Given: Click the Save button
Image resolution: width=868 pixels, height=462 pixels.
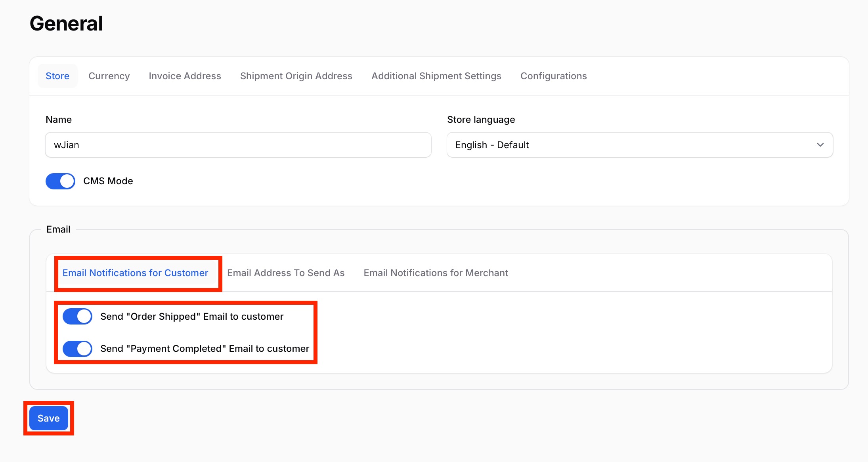Looking at the screenshot, I should pos(48,418).
